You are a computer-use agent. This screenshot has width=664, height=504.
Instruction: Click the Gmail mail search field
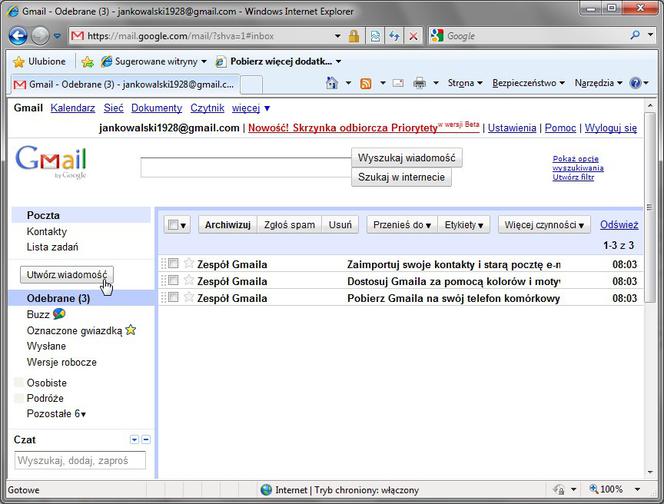coord(246,168)
